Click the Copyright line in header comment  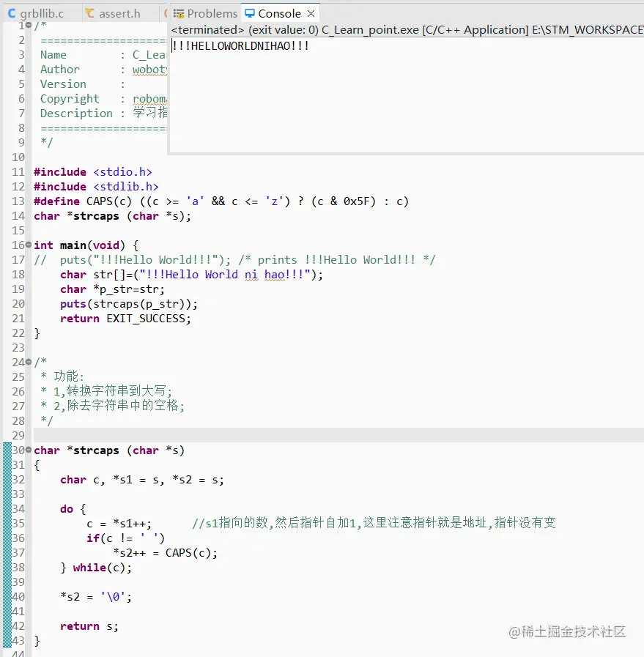click(x=103, y=99)
